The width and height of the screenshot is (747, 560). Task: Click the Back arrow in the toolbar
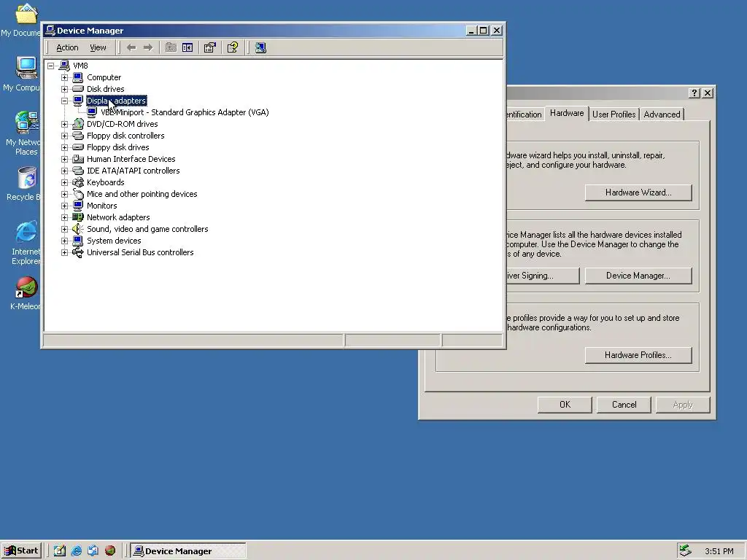(131, 47)
